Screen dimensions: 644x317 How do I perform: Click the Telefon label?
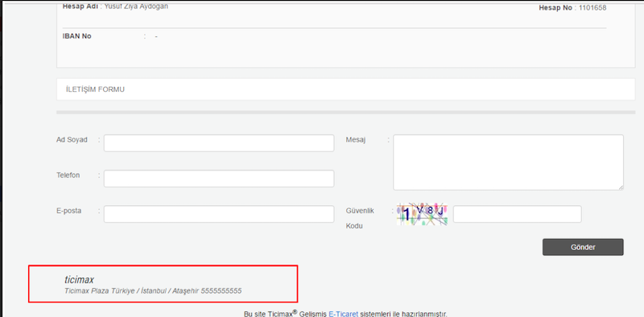[68, 175]
